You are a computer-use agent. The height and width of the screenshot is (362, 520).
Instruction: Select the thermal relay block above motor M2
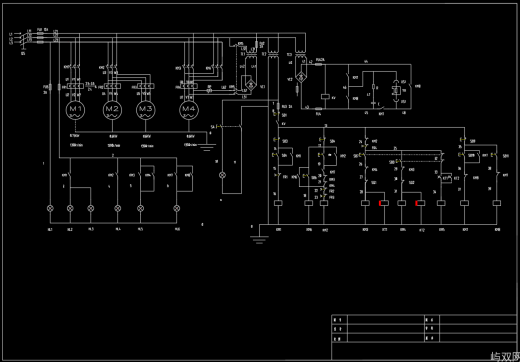pyautogui.click(x=112, y=86)
